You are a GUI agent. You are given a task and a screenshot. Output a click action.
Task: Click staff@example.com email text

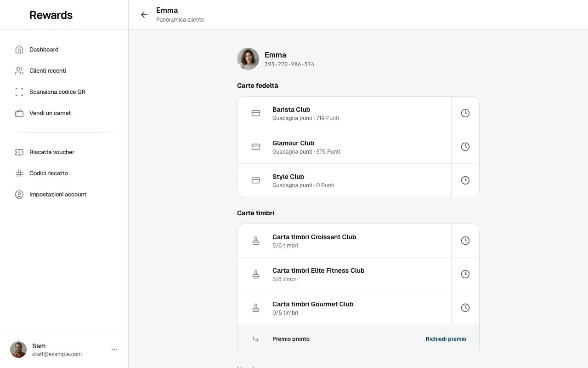[57, 354]
